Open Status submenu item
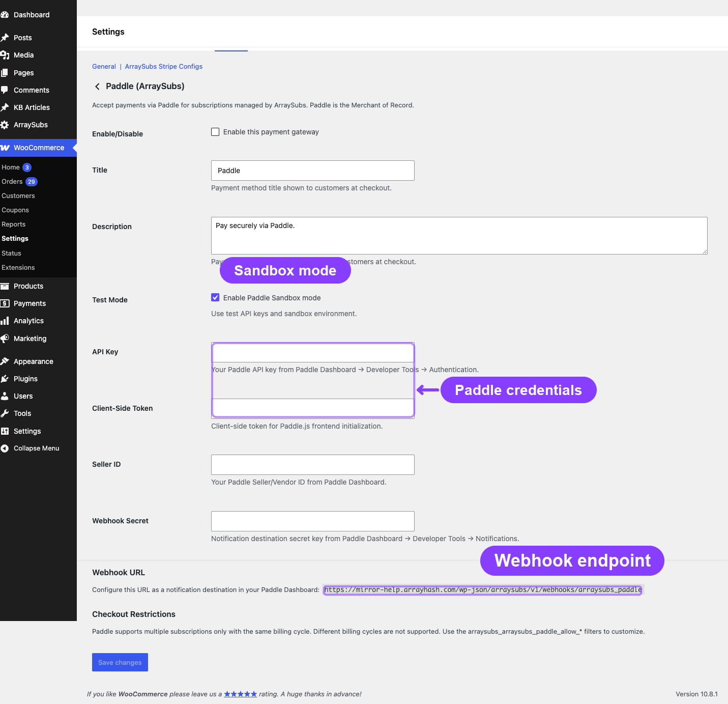 (11, 254)
